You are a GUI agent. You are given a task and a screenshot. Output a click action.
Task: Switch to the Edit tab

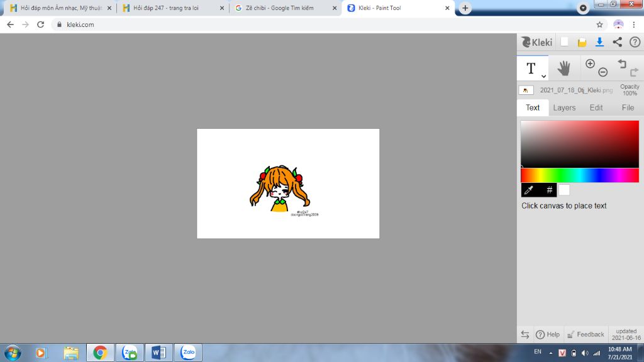tap(596, 107)
